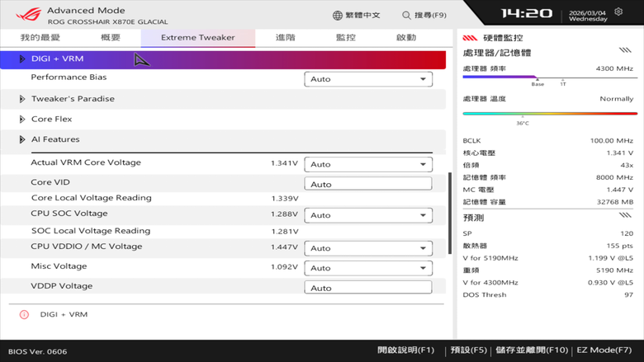Click the 1.288V SOC voltage value
The width and height of the screenshot is (644, 362).
coord(284,214)
